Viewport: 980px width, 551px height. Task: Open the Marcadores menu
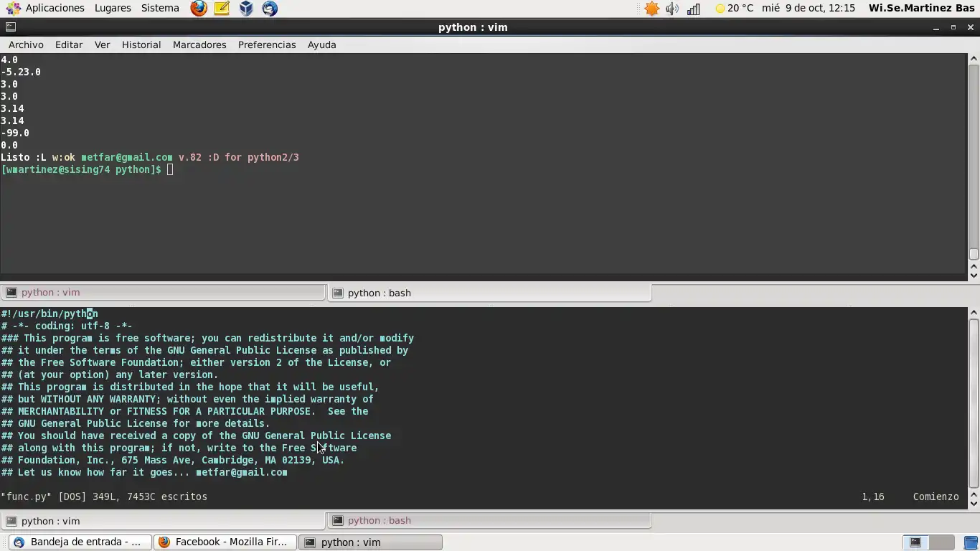199,44
